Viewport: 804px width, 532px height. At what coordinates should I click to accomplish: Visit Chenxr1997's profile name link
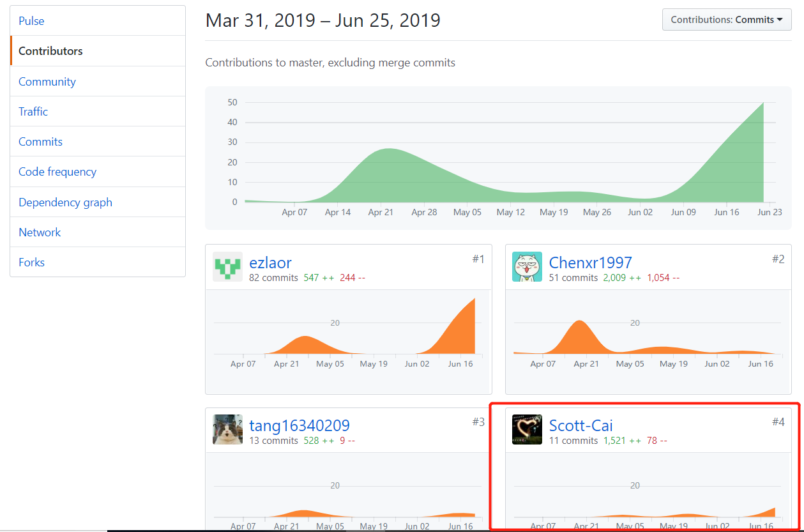coord(590,262)
